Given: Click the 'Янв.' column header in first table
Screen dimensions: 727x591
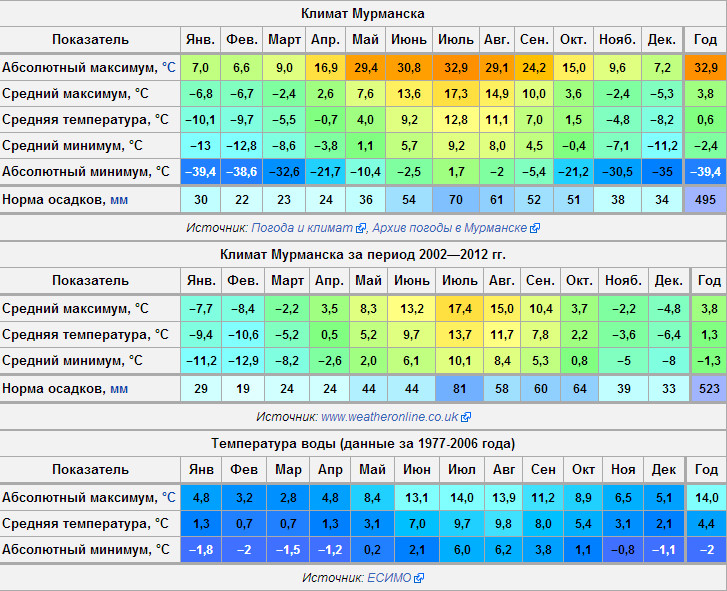Looking at the screenshot, I should point(200,39).
